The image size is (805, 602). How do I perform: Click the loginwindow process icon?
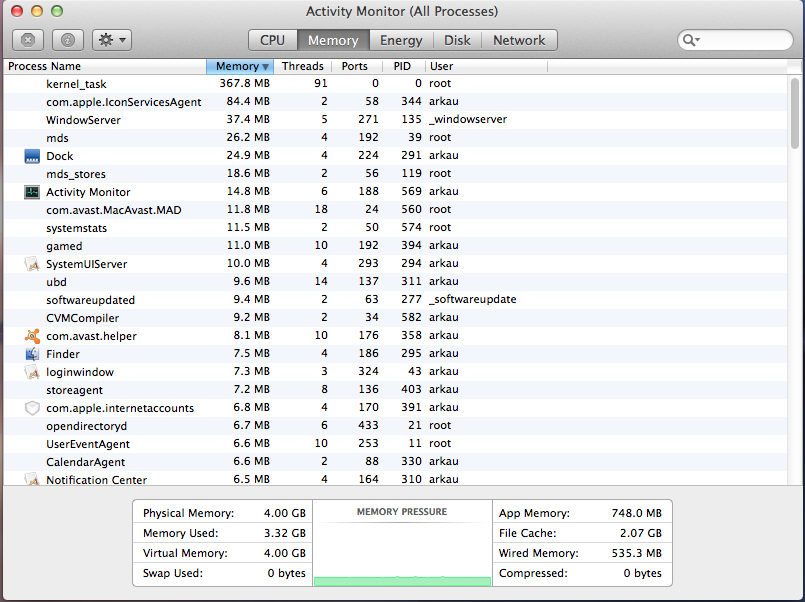coord(32,372)
